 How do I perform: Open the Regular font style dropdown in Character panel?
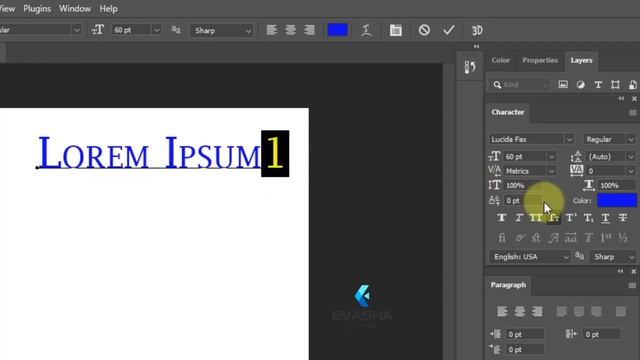631,140
